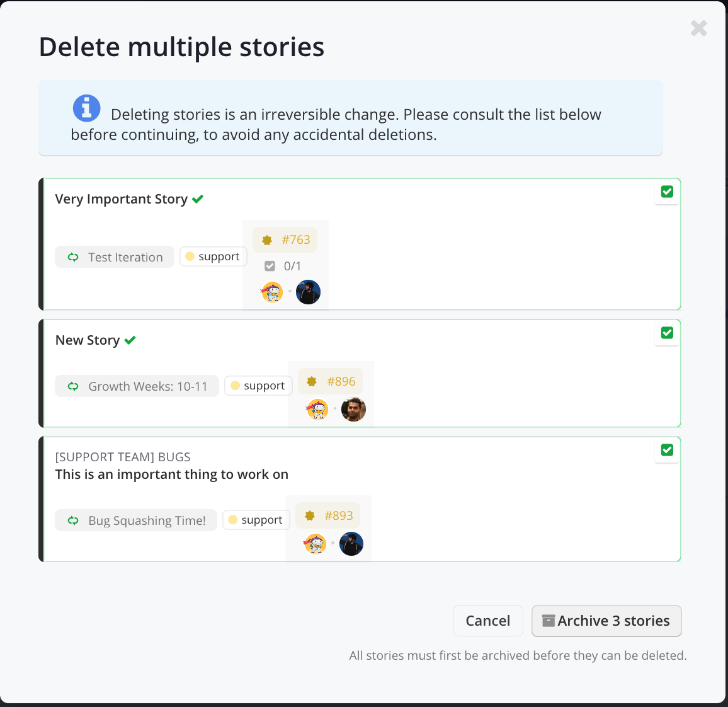Uncheck the Very Important Story checkbox

(x=667, y=192)
